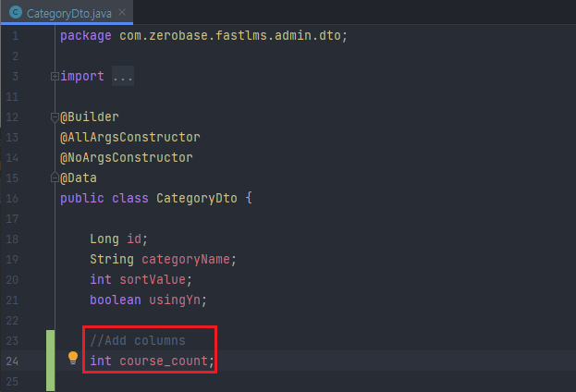The width and height of the screenshot is (576, 392).
Task: Click the sortValue field
Action: (153, 279)
